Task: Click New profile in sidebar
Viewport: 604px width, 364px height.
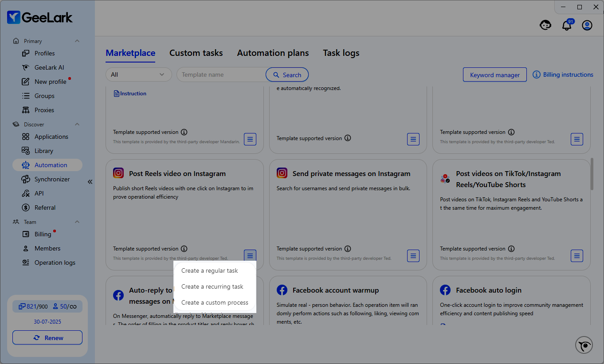Action: point(50,82)
